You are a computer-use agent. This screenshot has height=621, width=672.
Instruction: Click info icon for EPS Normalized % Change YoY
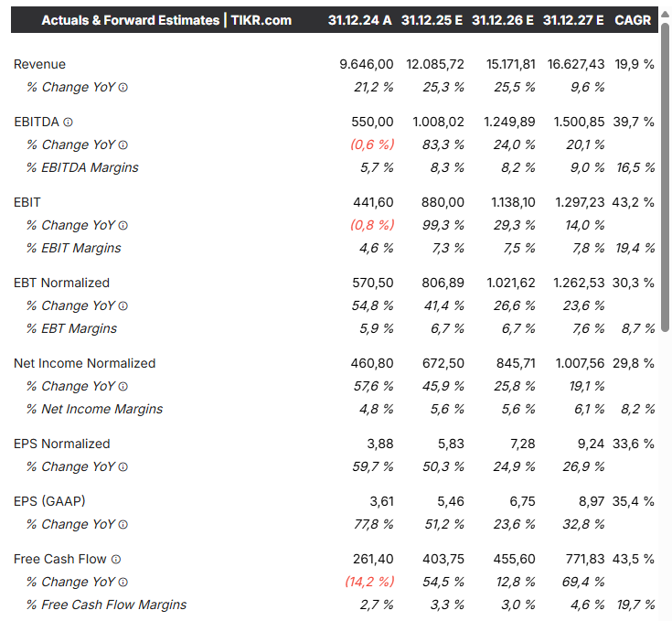[x=123, y=466]
